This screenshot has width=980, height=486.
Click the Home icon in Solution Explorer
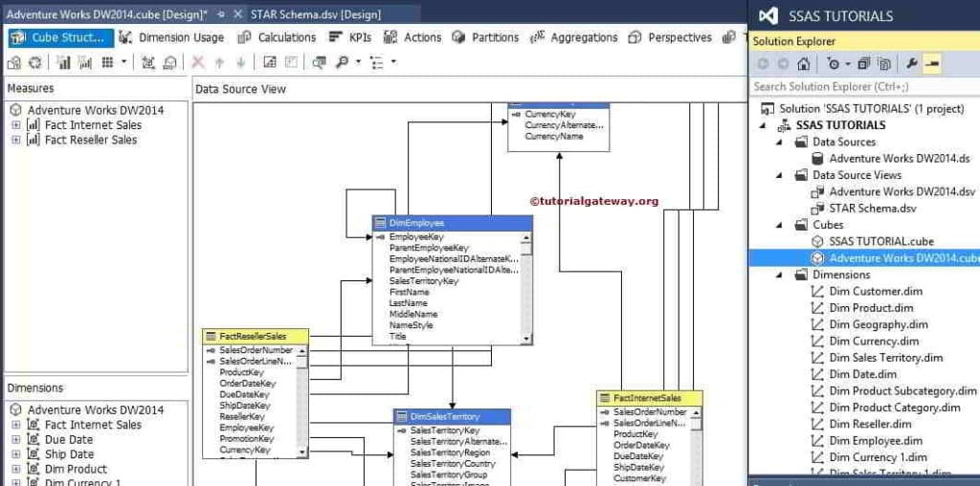(x=804, y=64)
